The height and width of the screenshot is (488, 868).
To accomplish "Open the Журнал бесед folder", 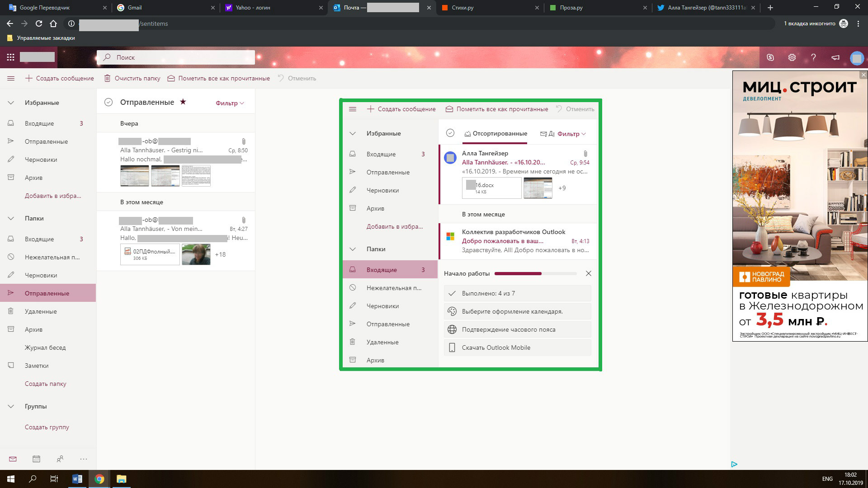I will (48, 347).
